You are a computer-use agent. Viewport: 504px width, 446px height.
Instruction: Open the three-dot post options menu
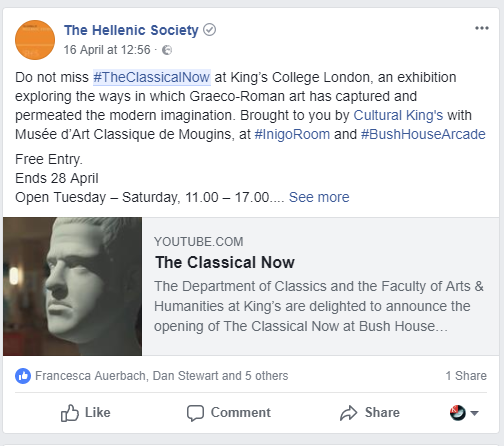click(x=482, y=28)
